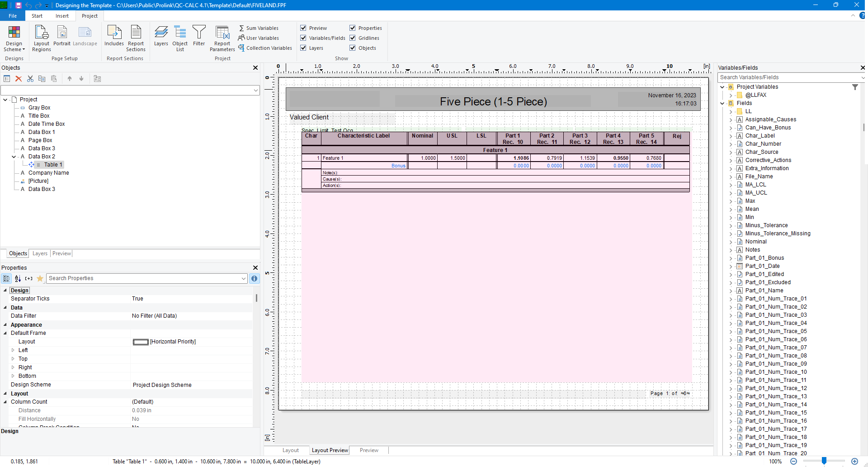Open the Design Scheme tool

14,38
